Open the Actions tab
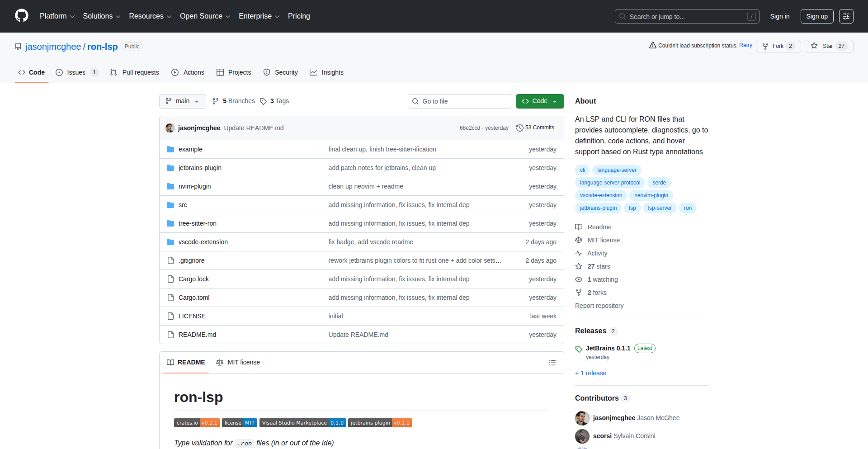 188,72
